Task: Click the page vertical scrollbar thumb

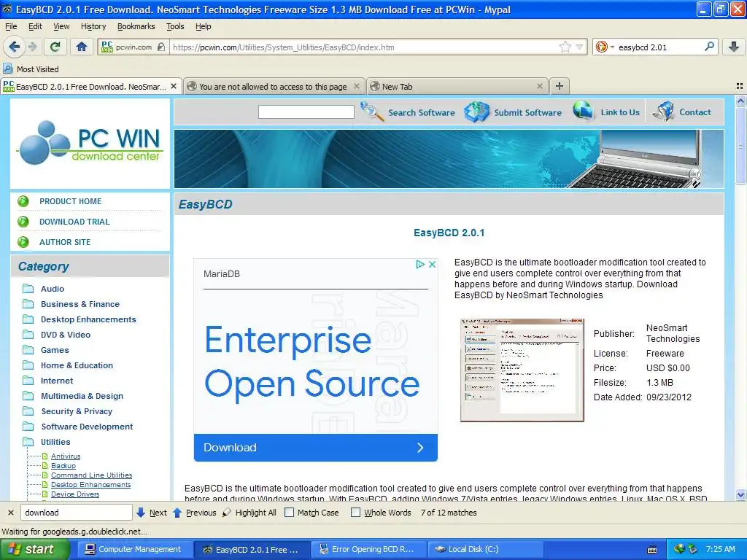Action: [740, 145]
